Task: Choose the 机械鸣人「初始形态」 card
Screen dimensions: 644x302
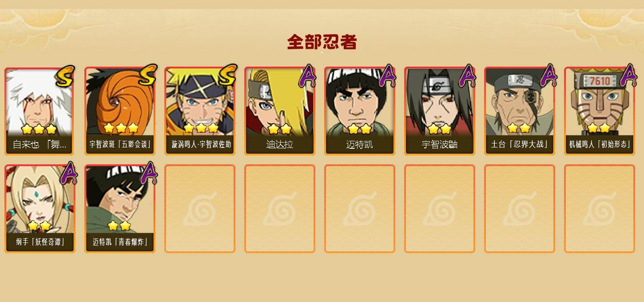Action: click(x=600, y=111)
